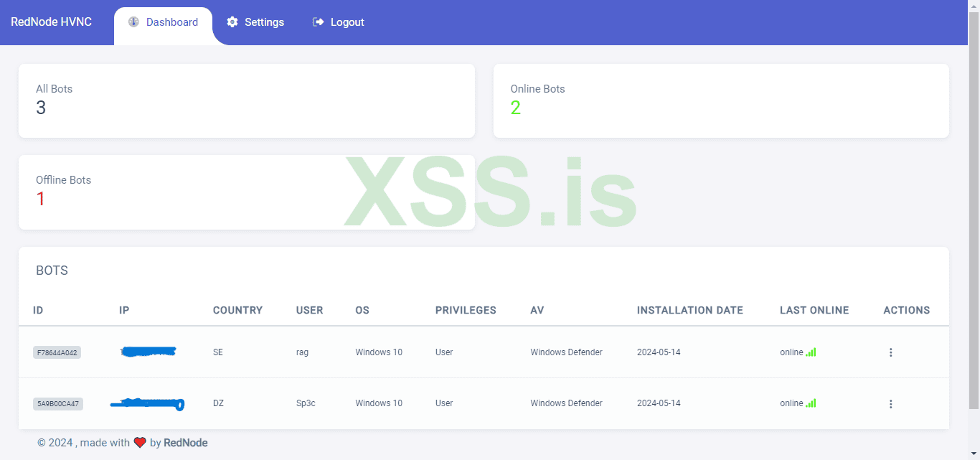980x460 pixels.
Task: Select the bot ID badge 5A9B00CA47
Action: tap(57, 403)
